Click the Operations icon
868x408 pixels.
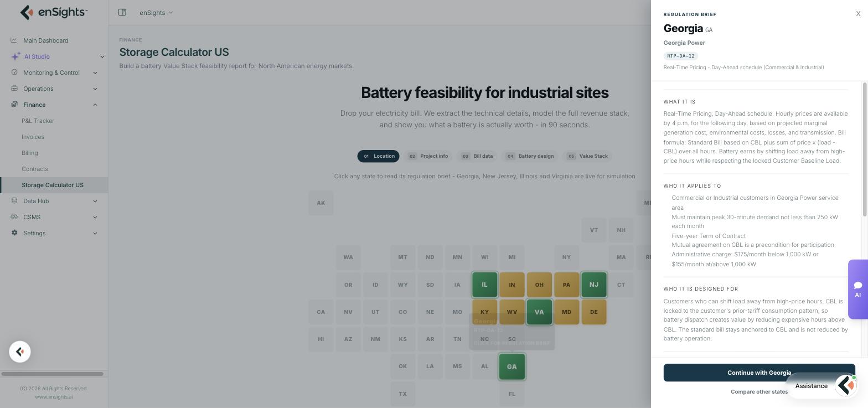[x=14, y=88]
